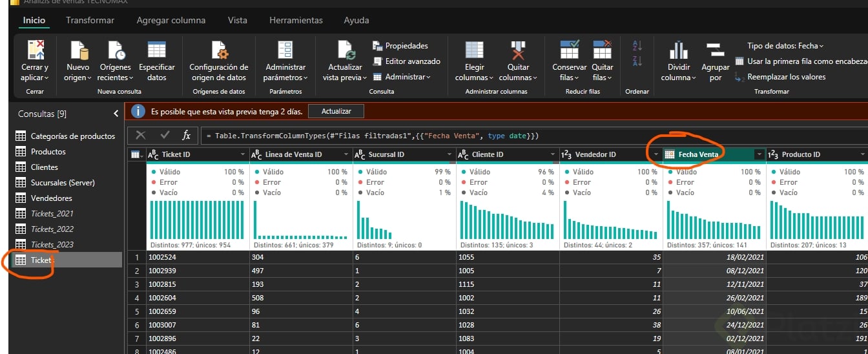
Task: Open Tipo de datos: Fecha dropdown
Action: 785,46
